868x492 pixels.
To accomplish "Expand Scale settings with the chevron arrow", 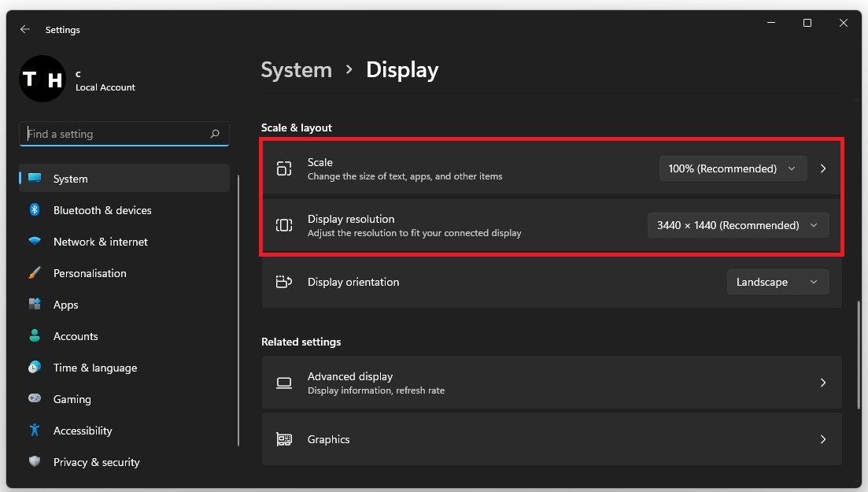I will [823, 168].
